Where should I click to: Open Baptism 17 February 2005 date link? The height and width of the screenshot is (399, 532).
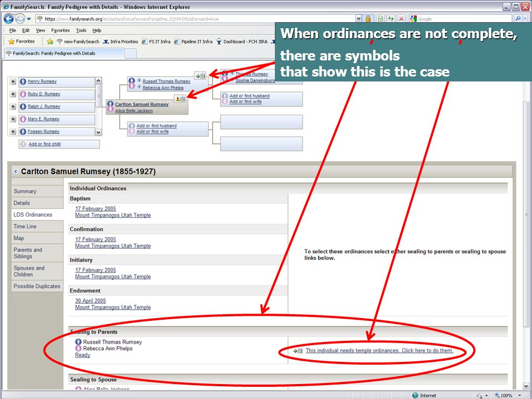[95, 209]
